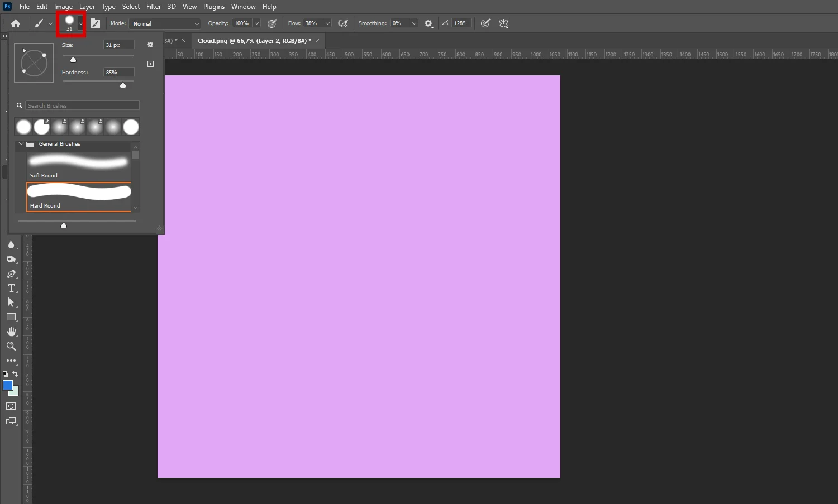Enable airbrush-style build-up effects

pos(343,23)
